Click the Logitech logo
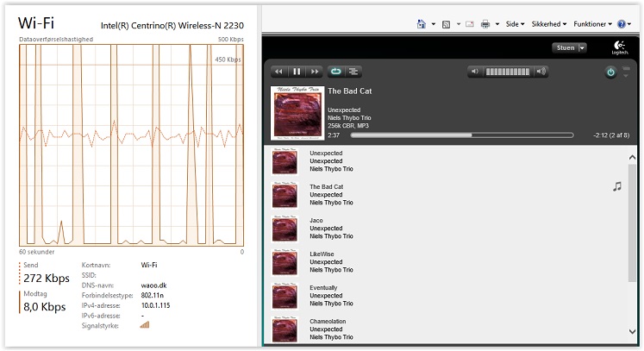Image resolution: width=644 pixels, height=351 pixels. pyautogui.click(x=619, y=47)
